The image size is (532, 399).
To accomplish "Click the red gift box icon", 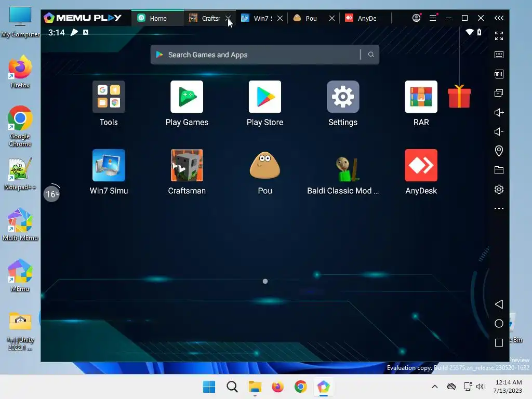I will pos(459,97).
